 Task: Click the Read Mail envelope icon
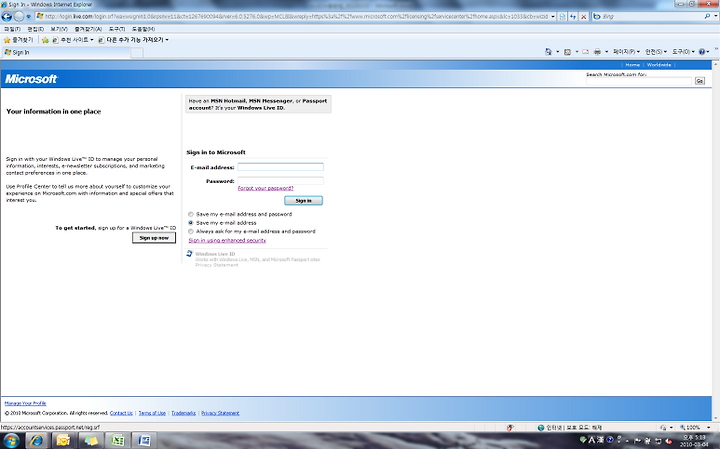coord(585,52)
